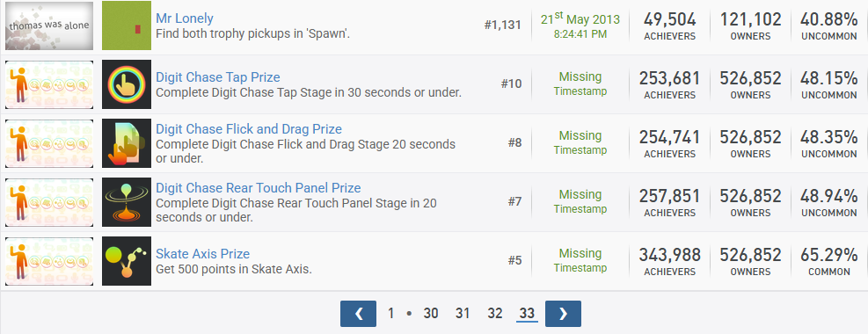Click Digit Chase Flick and Drag icon
Screen dimensions: 868x334
pos(127,143)
